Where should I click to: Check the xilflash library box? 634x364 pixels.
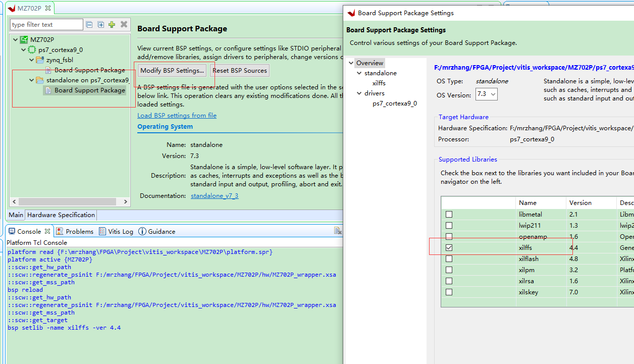pyautogui.click(x=449, y=258)
